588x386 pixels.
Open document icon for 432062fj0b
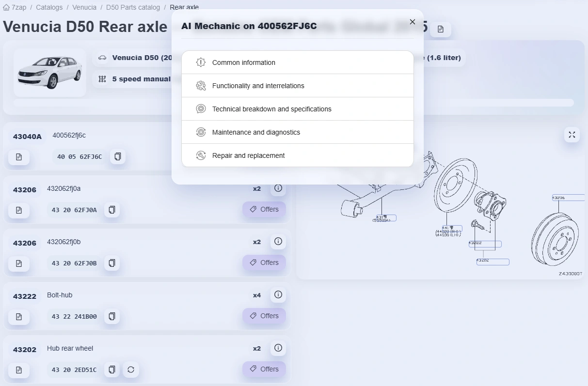pos(19,263)
